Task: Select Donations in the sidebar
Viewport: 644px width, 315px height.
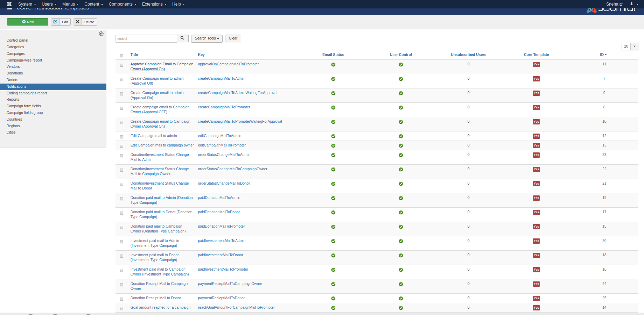Action: tap(15, 73)
